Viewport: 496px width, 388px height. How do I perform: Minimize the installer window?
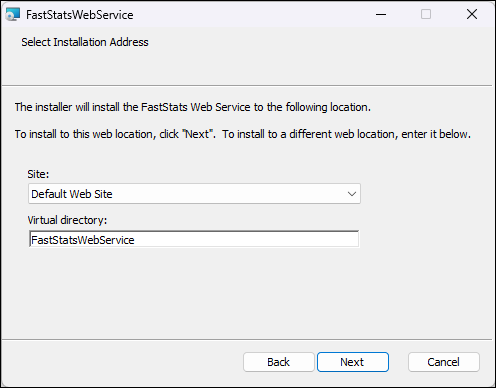tap(381, 14)
